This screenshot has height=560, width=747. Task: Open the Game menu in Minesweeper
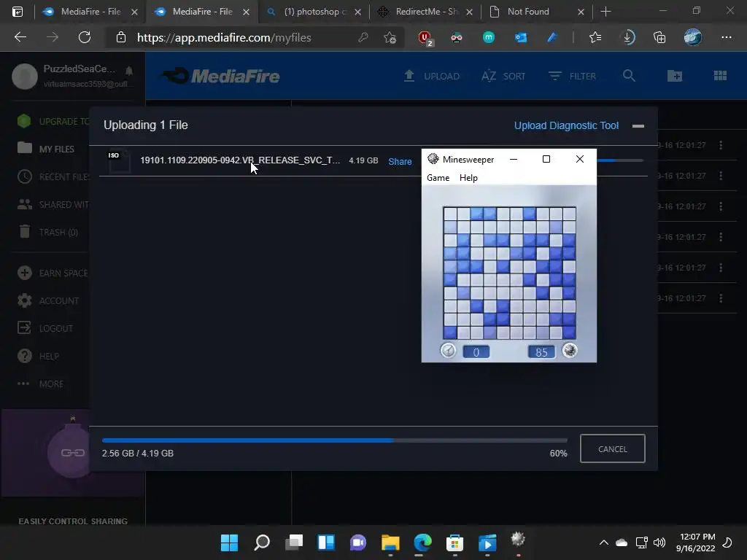click(438, 178)
